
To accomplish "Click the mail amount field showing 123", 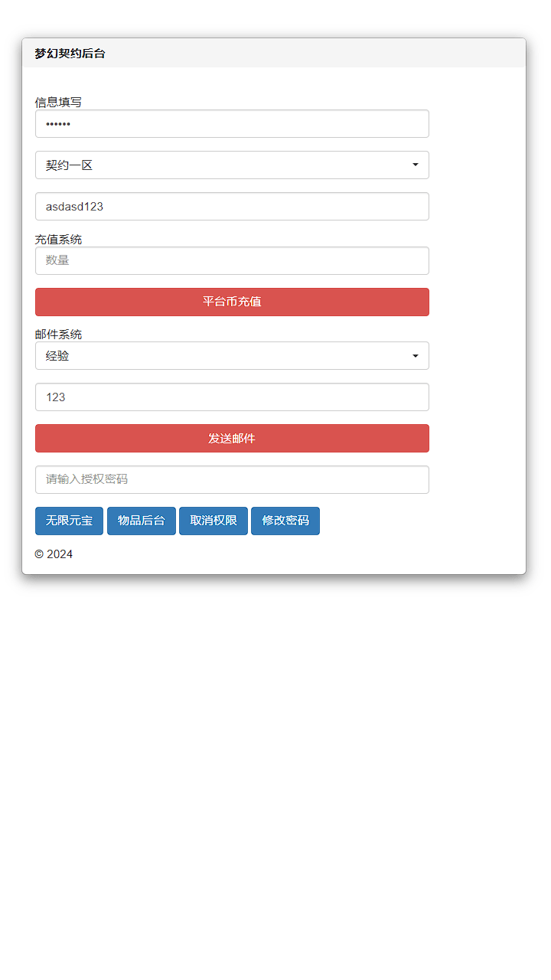I will tap(232, 397).
